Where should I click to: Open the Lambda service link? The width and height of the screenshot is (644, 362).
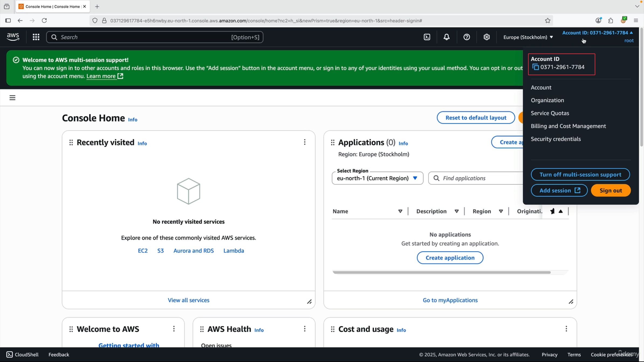234,251
